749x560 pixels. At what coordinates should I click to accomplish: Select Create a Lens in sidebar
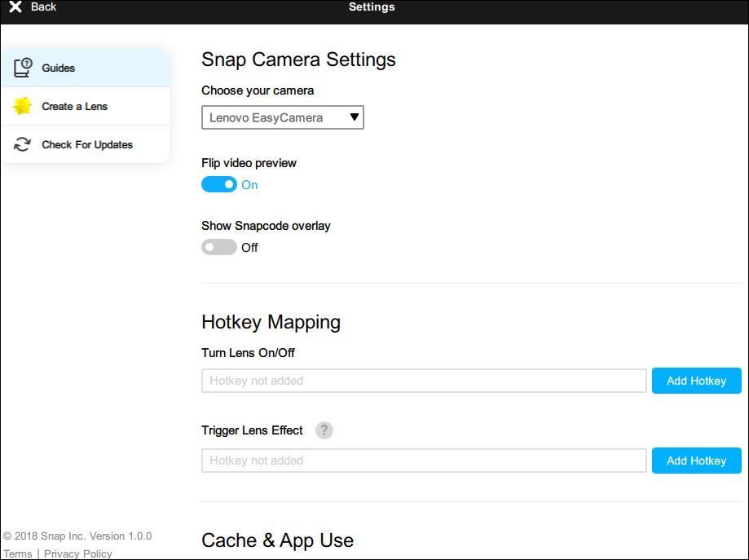[86, 106]
